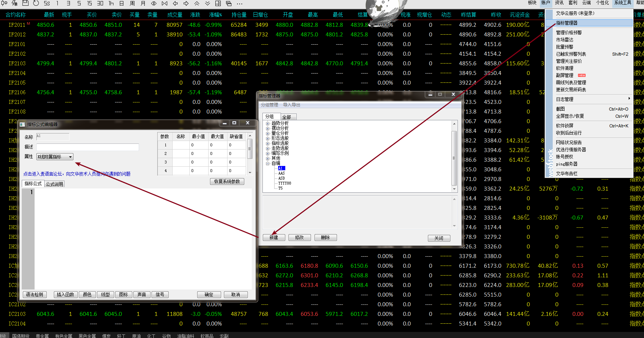Click the 描述 description input field
This screenshot has height=338, width=644.
tap(87, 147)
